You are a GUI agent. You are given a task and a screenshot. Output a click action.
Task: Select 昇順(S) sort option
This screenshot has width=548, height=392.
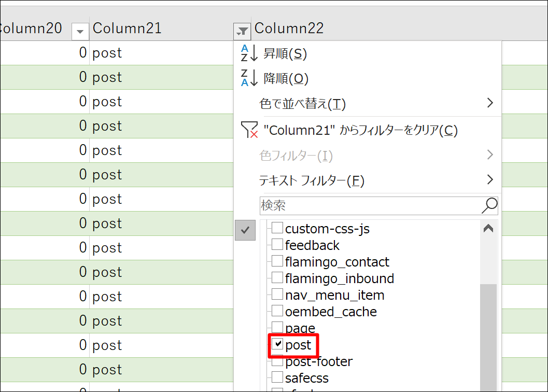coord(368,53)
